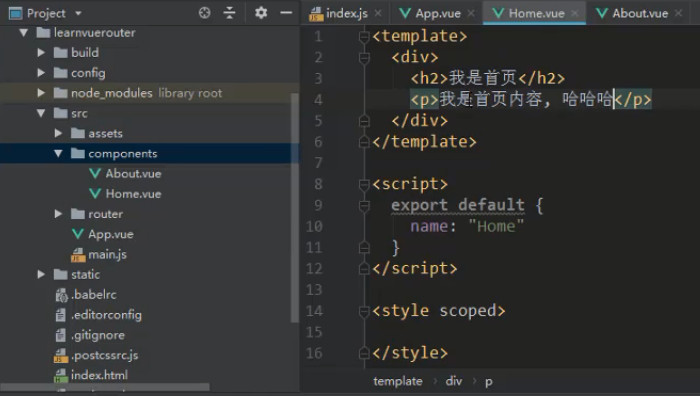The image size is (700, 396).
Task: Expand the assets folder arrow
Action: click(x=58, y=133)
